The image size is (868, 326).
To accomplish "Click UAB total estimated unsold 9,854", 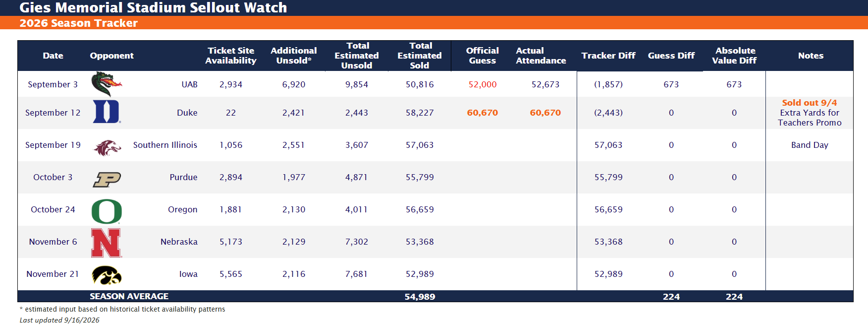I will (357, 84).
